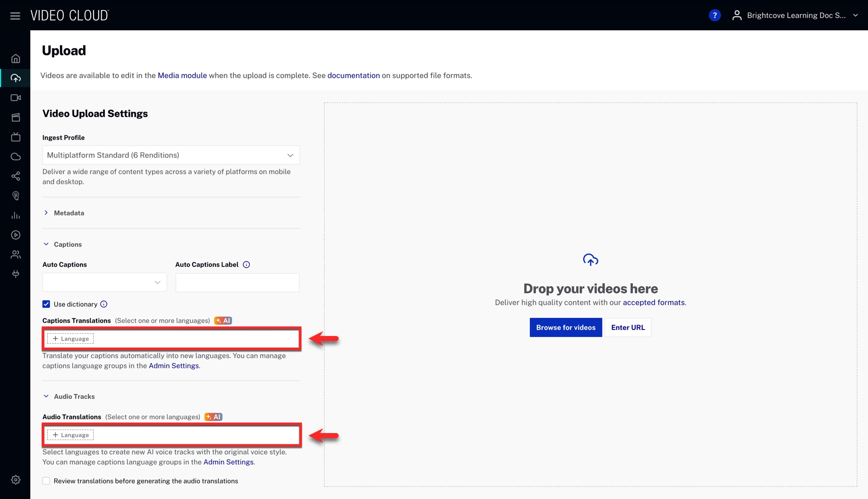This screenshot has height=499, width=868.
Task: Uncheck the Use dictionary checkbox
Action: (46, 304)
